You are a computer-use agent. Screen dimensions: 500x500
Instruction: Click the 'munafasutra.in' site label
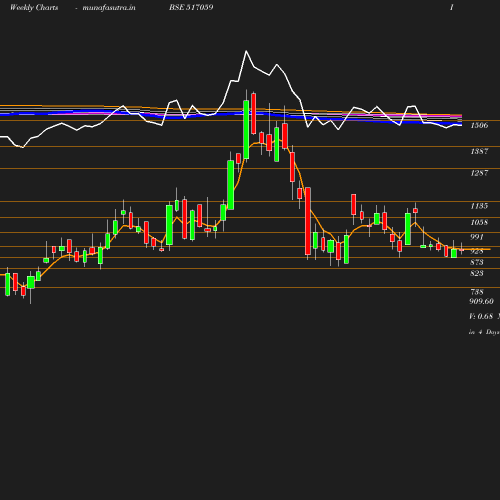(109, 7)
